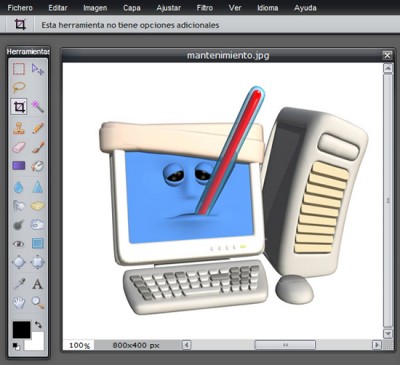Select the Crop tool in Herramientas panel
400x365 pixels.
(19, 107)
